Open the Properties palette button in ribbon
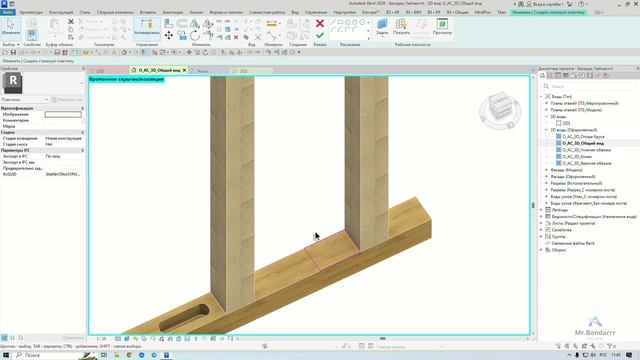 (x=32, y=34)
